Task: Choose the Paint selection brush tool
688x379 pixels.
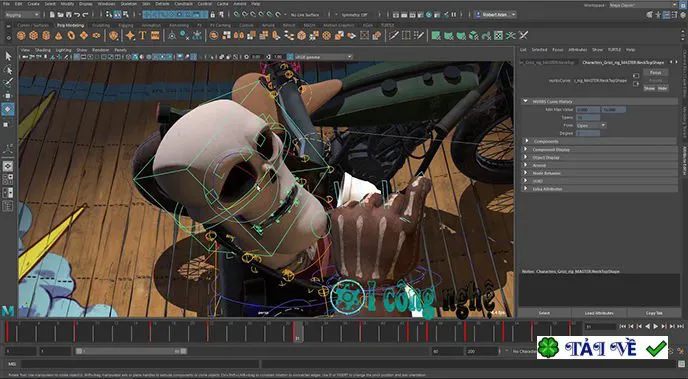Action: pyautogui.click(x=8, y=82)
